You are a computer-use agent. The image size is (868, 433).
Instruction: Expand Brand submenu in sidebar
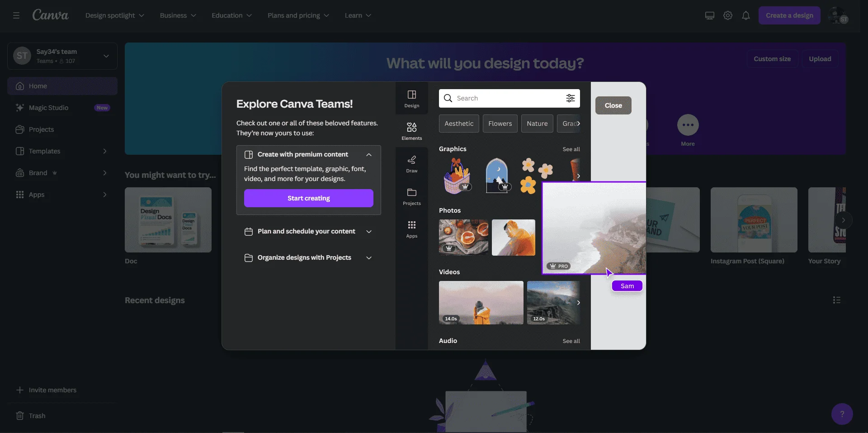point(105,173)
